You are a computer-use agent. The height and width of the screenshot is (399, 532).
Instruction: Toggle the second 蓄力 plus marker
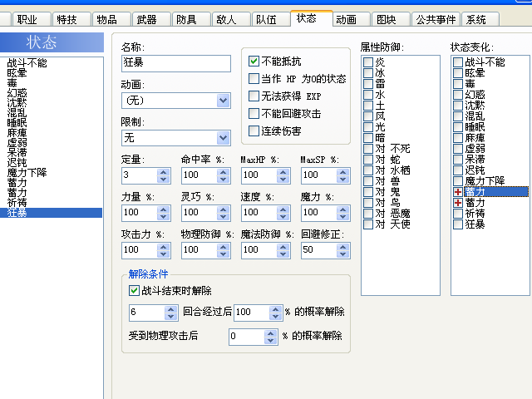(458, 203)
